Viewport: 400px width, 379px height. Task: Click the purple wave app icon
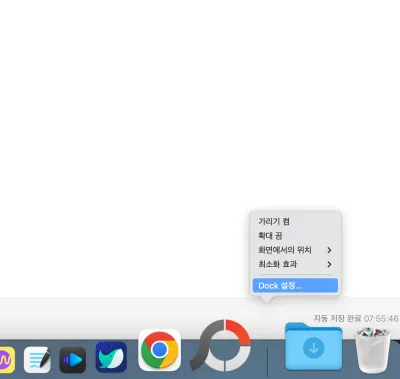(7, 360)
